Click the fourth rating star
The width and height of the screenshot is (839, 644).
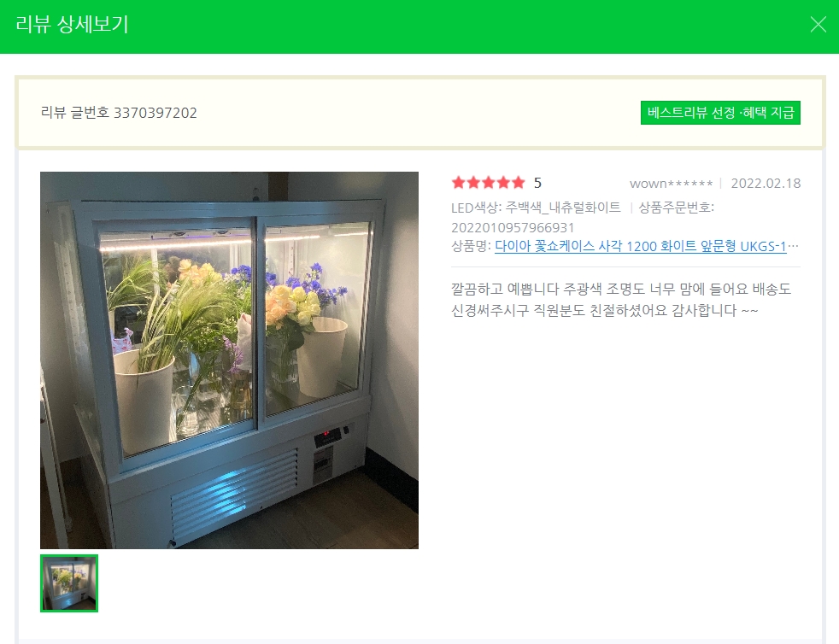[503, 183]
